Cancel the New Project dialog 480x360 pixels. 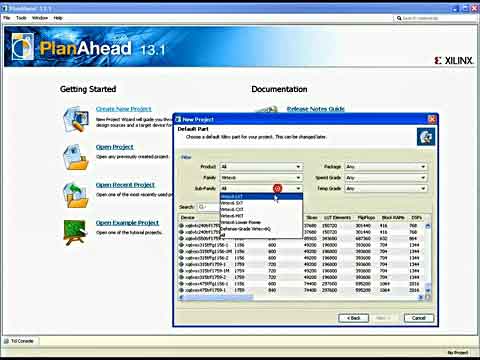419,318
